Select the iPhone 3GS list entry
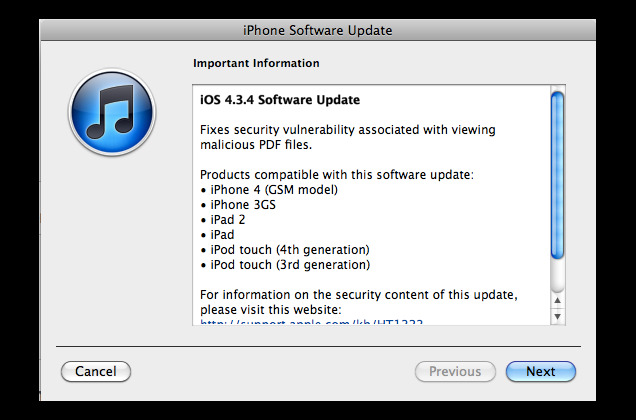636x420 pixels. point(238,205)
